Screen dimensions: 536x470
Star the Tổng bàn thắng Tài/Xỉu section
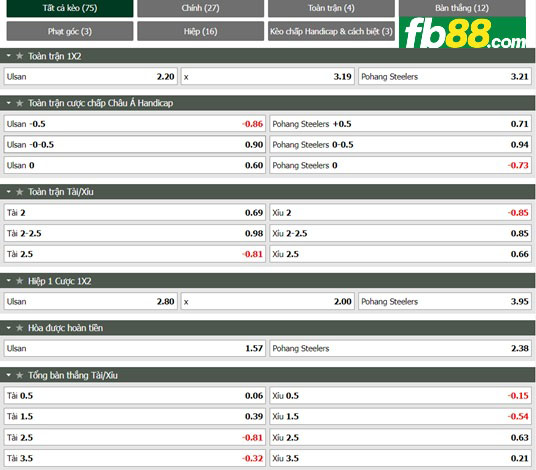(x=19, y=375)
